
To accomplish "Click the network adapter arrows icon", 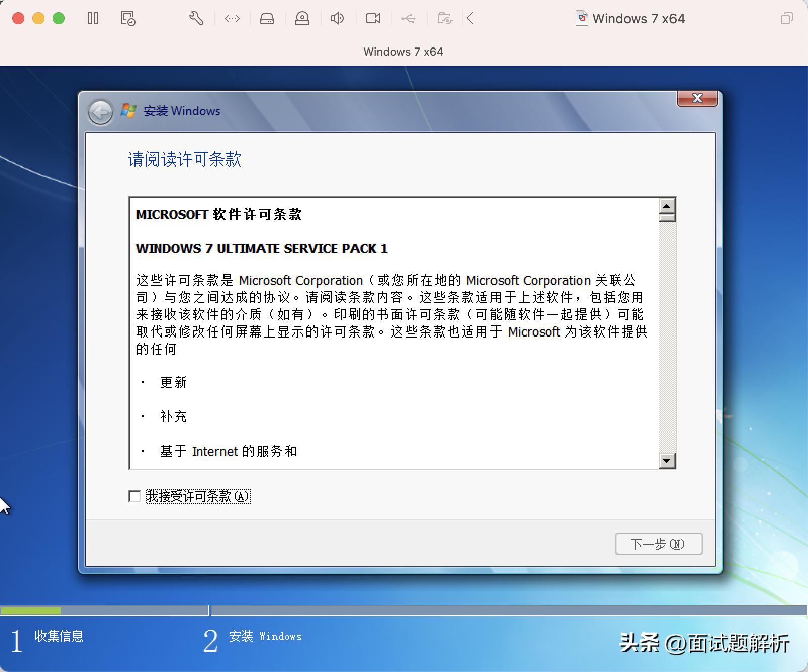I will coord(232,19).
